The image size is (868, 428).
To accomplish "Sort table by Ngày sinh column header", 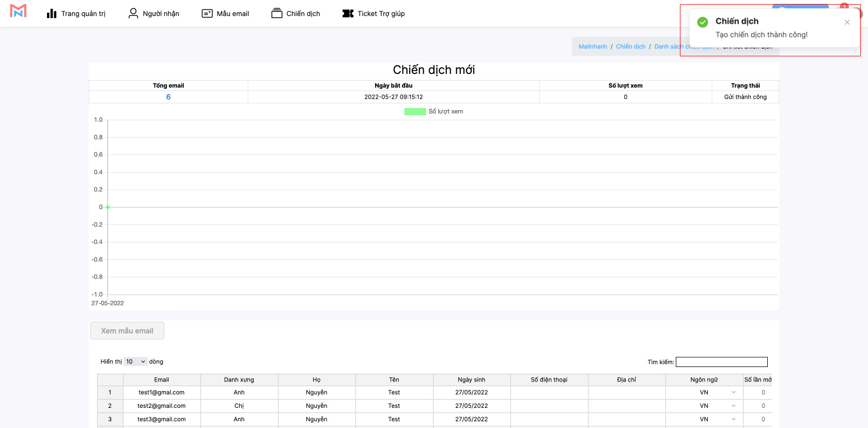I will (471, 380).
